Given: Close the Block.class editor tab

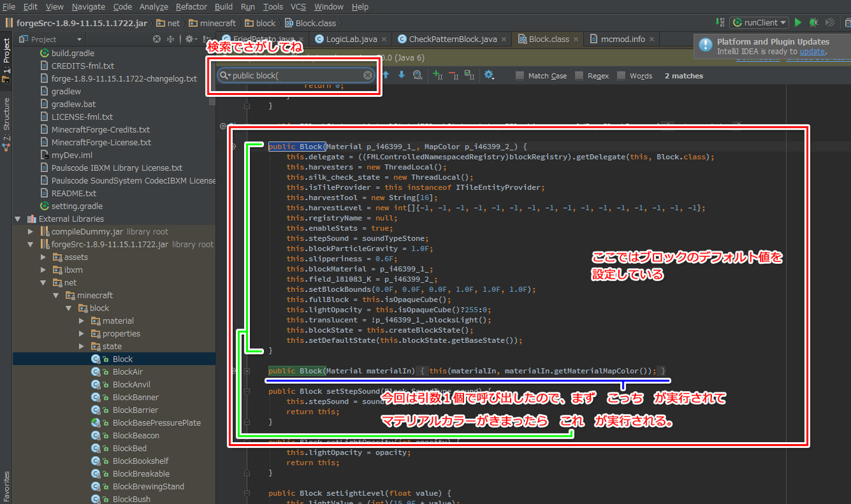Looking at the screenshot, I should pos(577,39).
